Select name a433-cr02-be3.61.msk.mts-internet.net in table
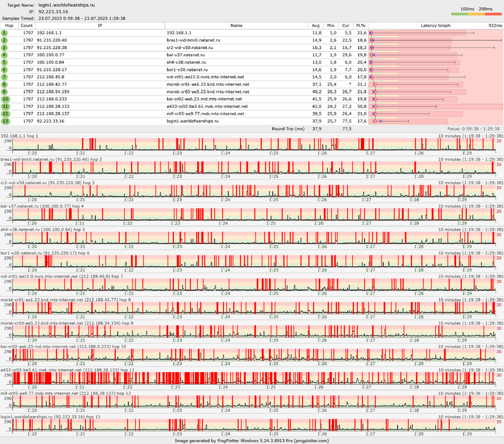The height and width of the screenshot is (444, 504). pos(207,107)
